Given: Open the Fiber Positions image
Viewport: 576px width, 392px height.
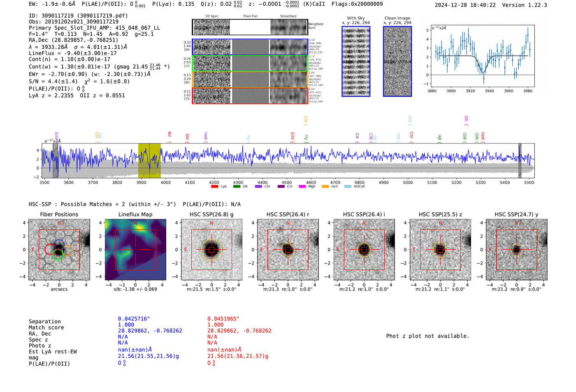Looking at the screenshot, I should coord(59,250).
